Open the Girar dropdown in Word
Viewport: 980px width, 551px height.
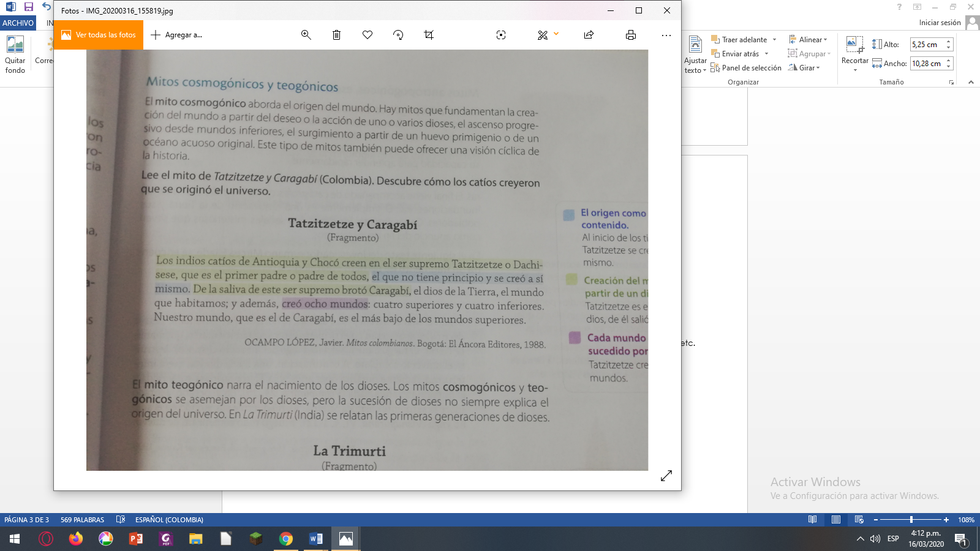click(x=804, y=68)
